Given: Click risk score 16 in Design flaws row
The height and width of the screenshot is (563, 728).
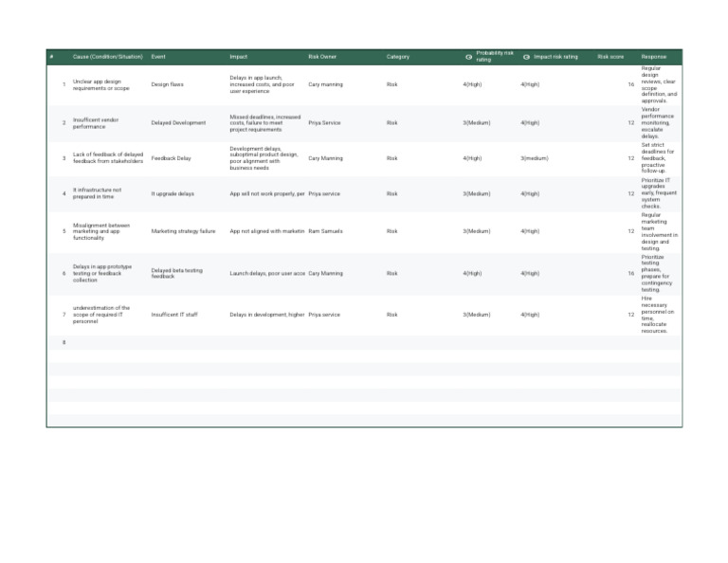Looking at the screenshot, I should (631, 84).
